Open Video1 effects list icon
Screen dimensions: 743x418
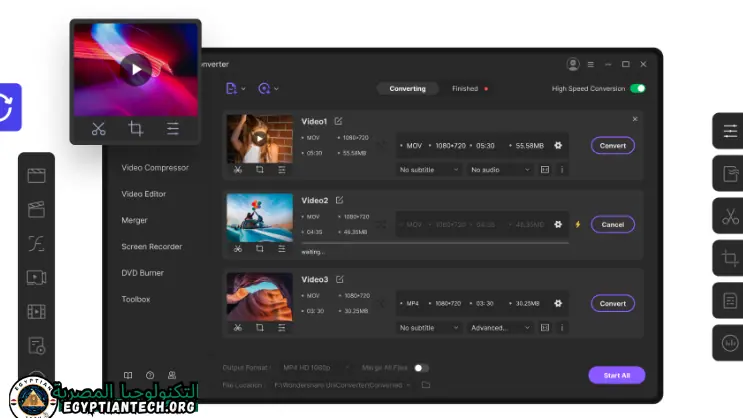[x=281, y=170]
